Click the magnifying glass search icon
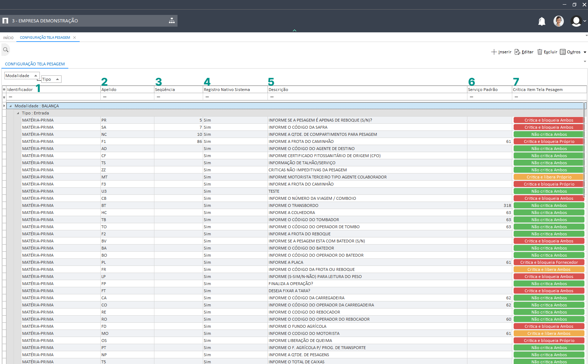 pos(6,50)
